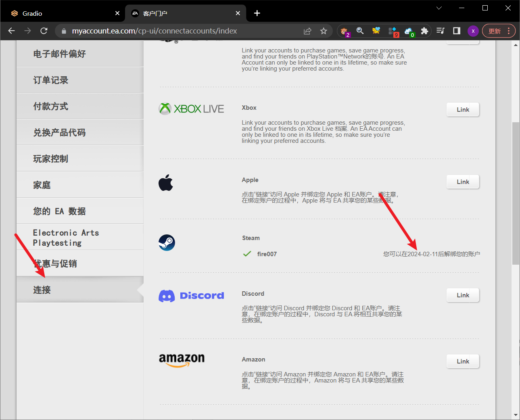Link the Amazon account
The width and height of the screenshot is (520, 420).
tap(463, 361)
